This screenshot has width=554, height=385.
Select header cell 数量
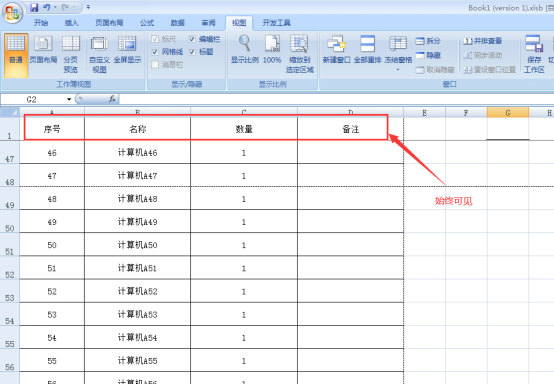click(244, 129)
